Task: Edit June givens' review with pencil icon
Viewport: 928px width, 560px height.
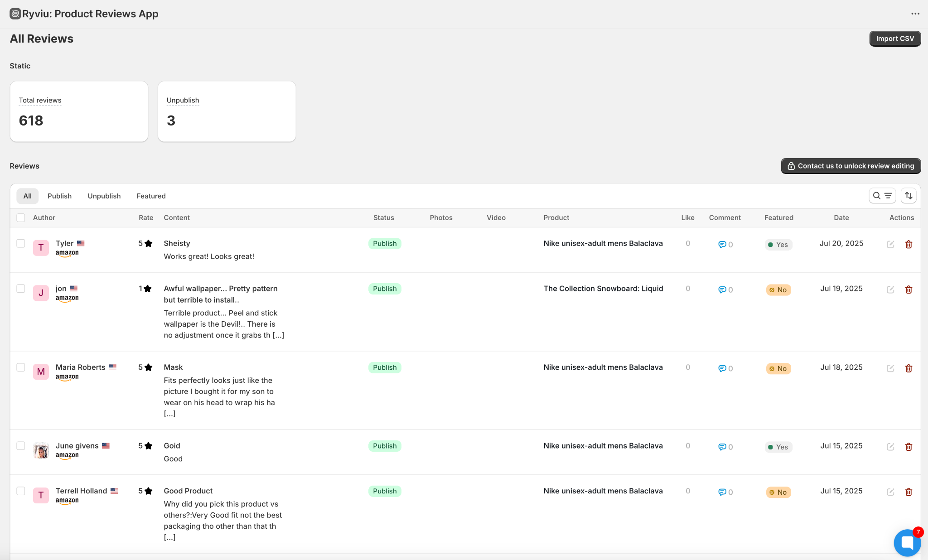Action: (x=890, y=447)
